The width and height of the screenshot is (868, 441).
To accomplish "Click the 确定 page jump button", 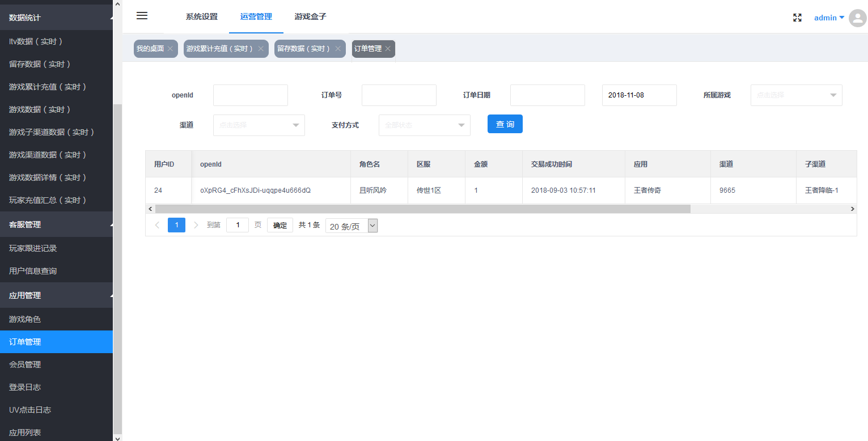I will pyautogui.click(x=280, y=225).
